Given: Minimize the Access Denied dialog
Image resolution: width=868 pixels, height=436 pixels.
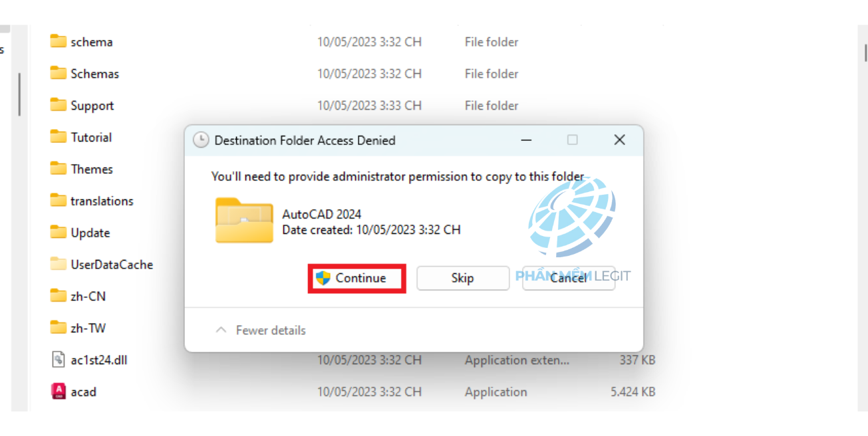Looking at the screenshot, I should tap(526, 140).
